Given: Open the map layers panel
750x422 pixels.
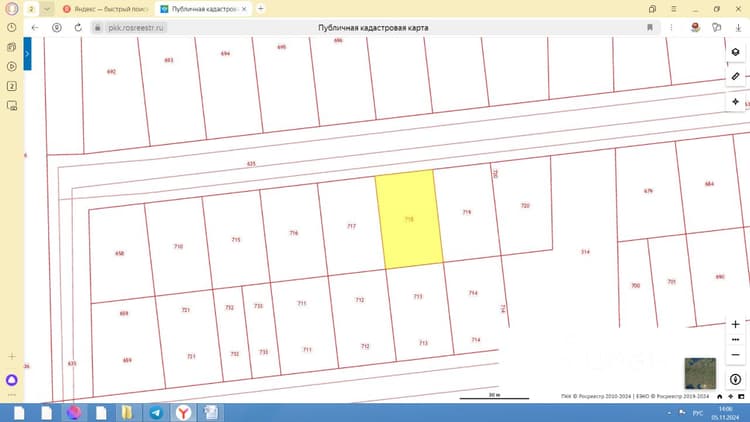Looking at the screenshot, I should pyautogui.click(x=735, y=52).
